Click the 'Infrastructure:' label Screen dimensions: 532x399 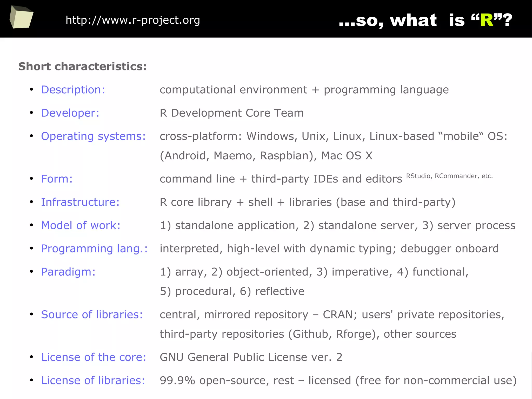[x=80, y=202]
